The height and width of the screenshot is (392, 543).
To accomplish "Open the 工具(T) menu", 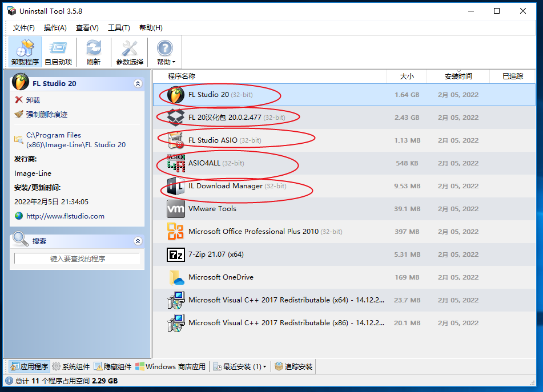I will [x=119, y=28].
